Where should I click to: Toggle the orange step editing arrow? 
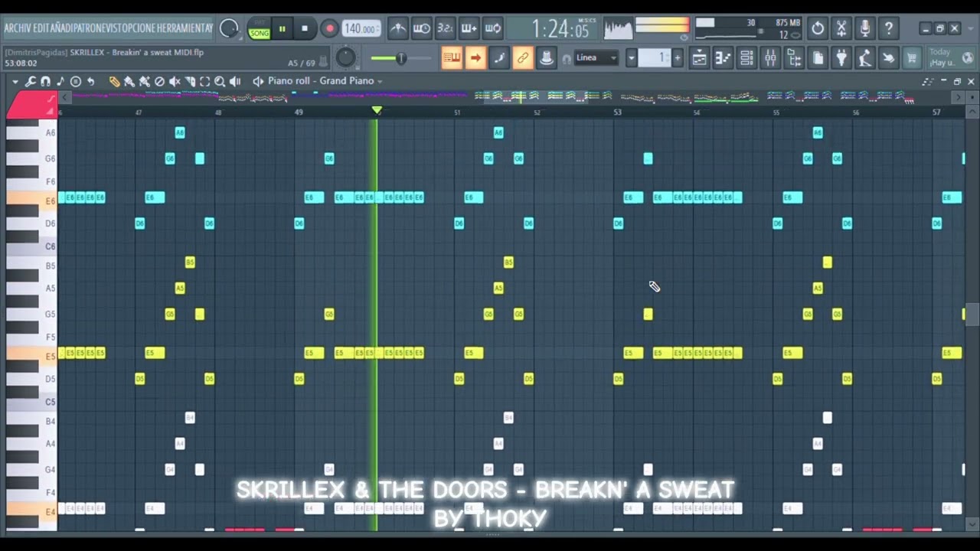coord(475,57)
